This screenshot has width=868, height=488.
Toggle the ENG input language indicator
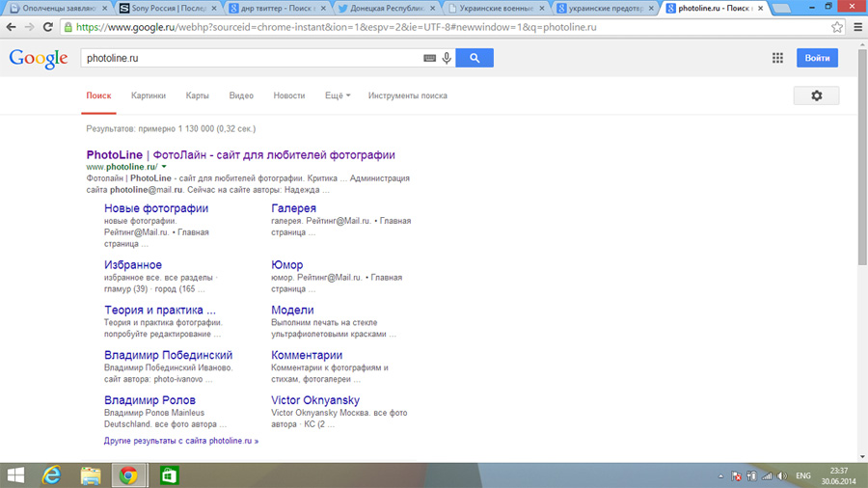click(801, 475)
